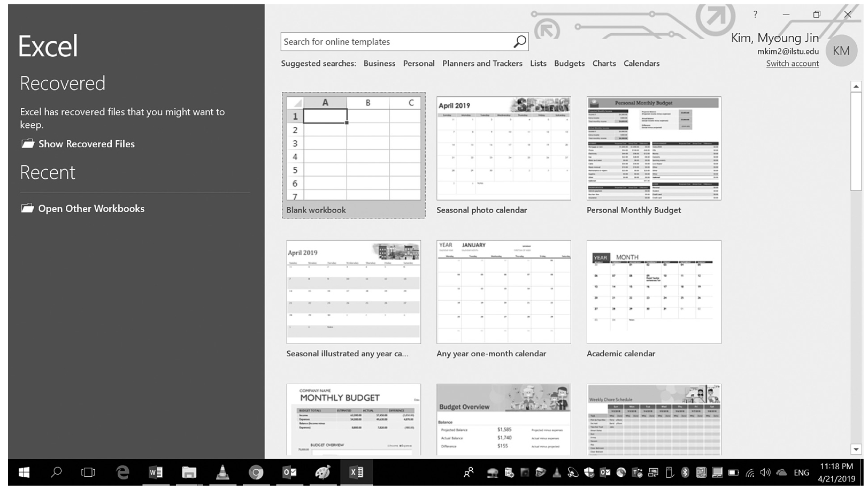Open Outlook from the taskbar
The image size is (868, 488).
coord(289,472)
